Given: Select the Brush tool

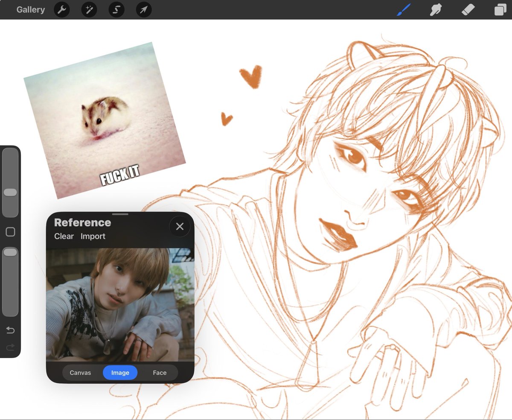Looking at the screenshot, I should pyautogui.click(x=403, y=9).
